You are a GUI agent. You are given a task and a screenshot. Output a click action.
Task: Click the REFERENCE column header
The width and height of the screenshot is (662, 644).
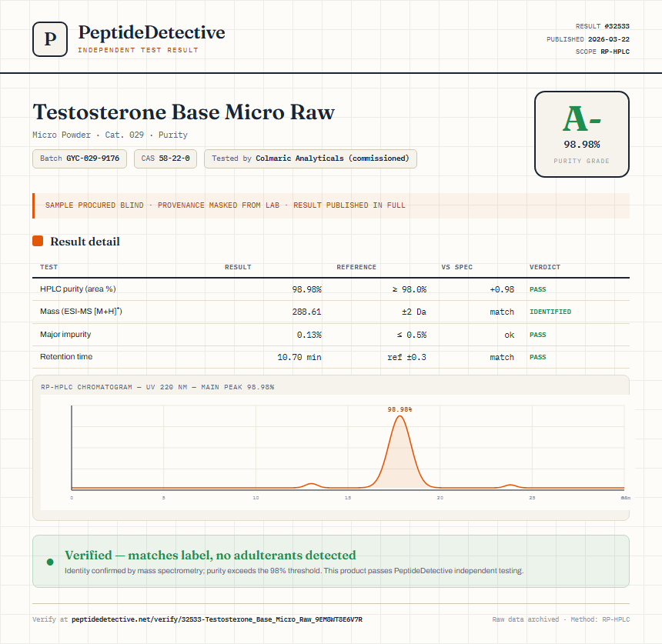tap(356, 267)
